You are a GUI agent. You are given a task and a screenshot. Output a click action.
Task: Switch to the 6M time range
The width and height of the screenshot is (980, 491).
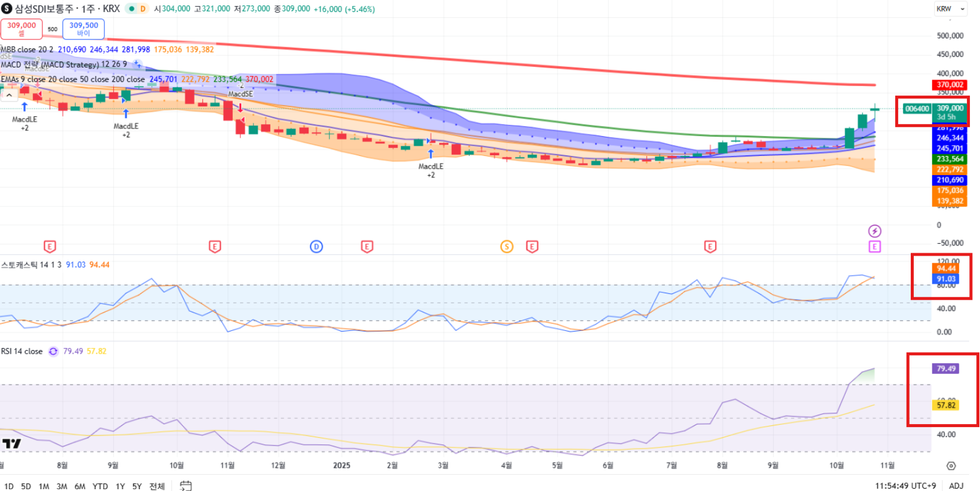[80, 486]
